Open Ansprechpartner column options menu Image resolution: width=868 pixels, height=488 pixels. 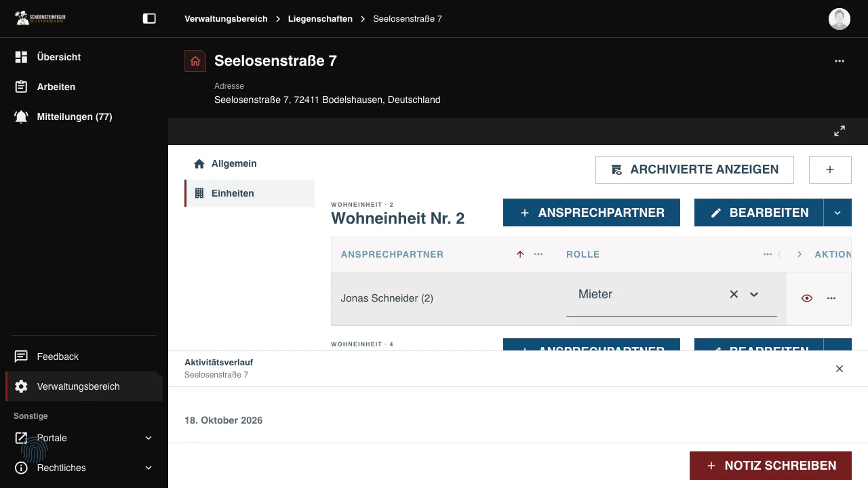point(538,254)
